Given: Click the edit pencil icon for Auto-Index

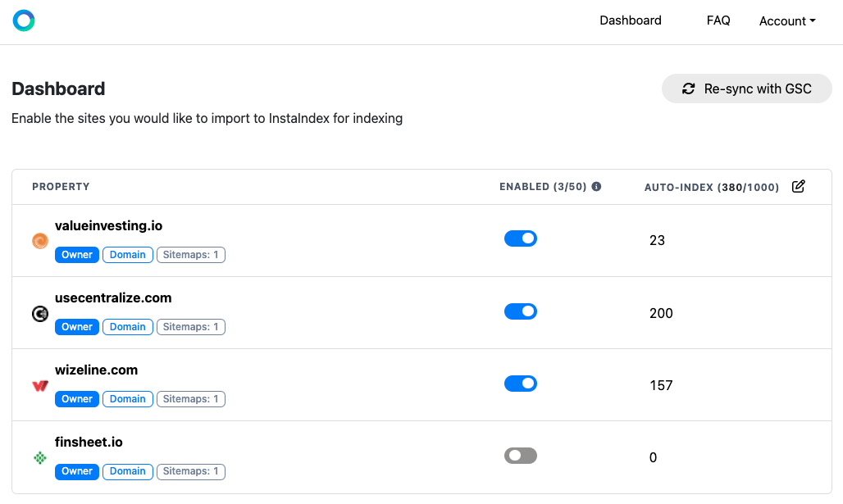Looking at the screenshot, I should click(x=799, y=187).
